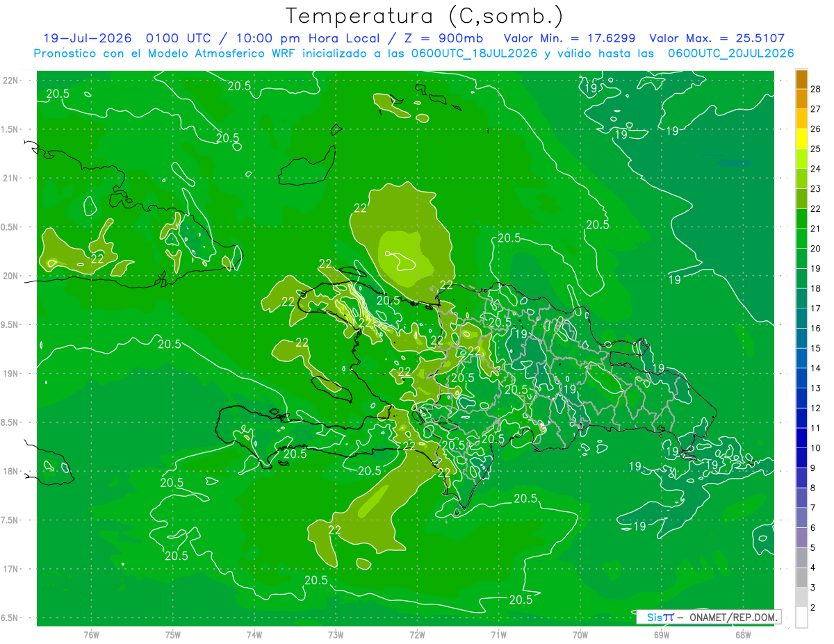834x644 pixels.
Task: Click the "70W" longitude axis label
Action: [580, 635]
